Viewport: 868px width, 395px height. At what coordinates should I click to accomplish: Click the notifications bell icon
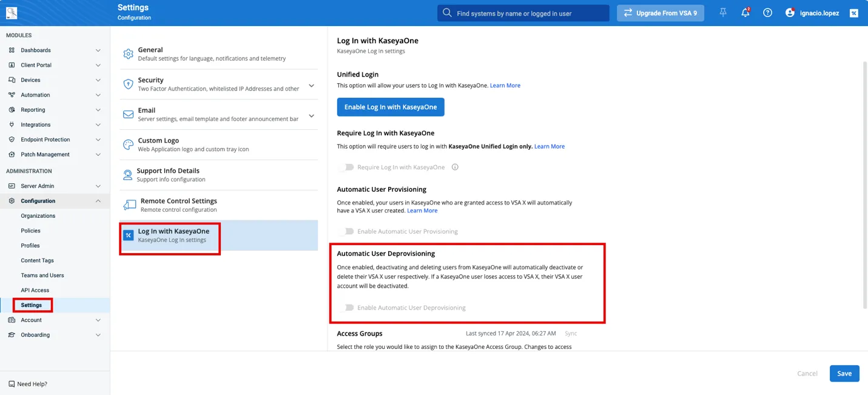(745, 13)
